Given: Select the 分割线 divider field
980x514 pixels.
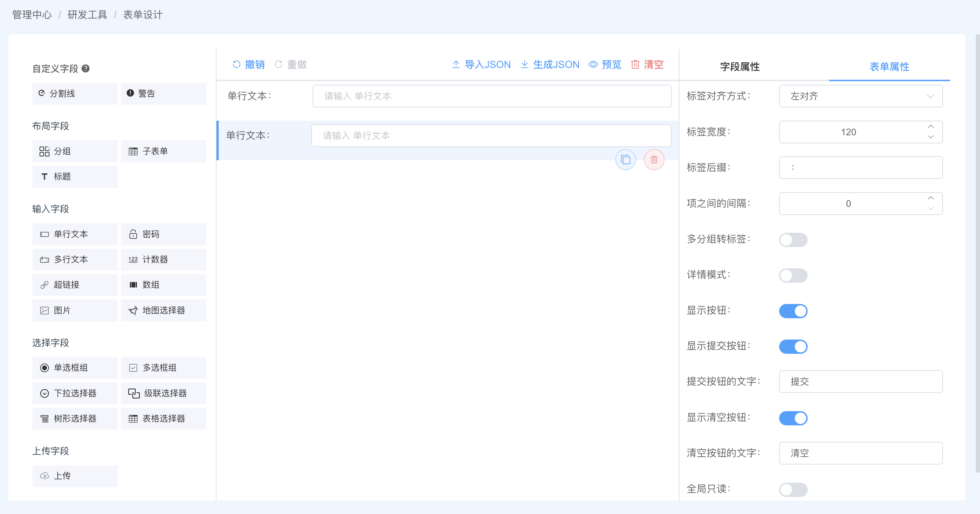Looking at the screenshot, I should point(74,94).
